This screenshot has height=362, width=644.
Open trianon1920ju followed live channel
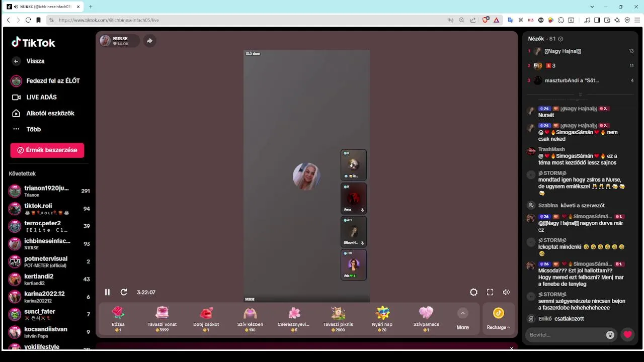49,191
